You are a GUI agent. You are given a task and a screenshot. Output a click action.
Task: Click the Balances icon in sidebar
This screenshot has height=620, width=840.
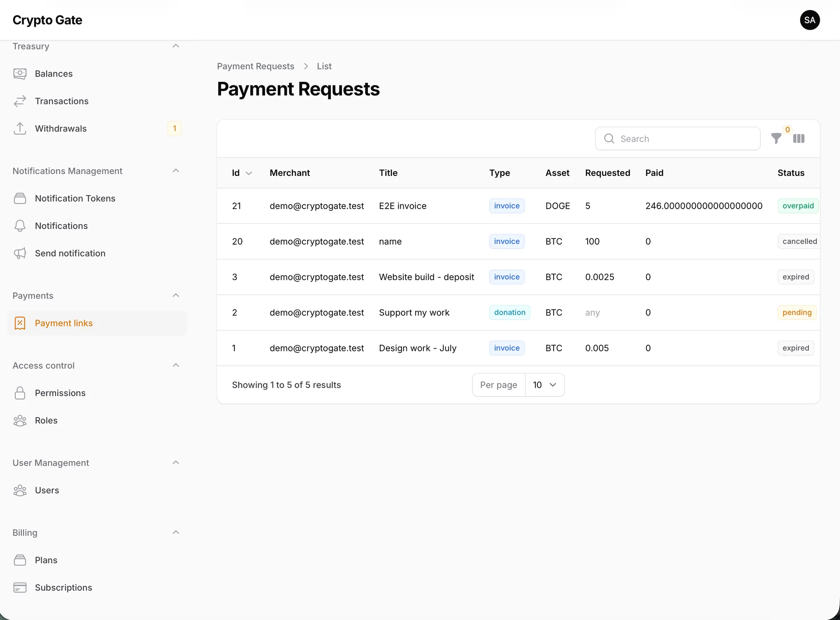tap(20, 74)
